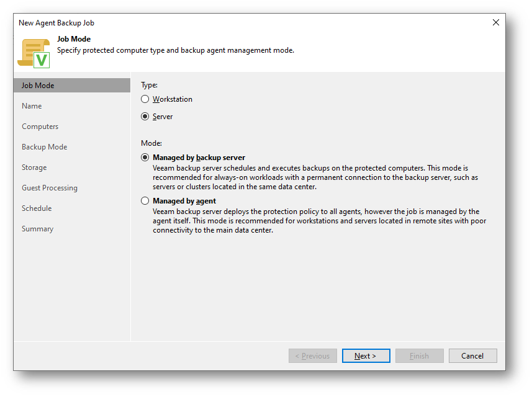Switch to the Backup Mode step
The height and width of the screenshot is (397, 532).
(44, 147)
